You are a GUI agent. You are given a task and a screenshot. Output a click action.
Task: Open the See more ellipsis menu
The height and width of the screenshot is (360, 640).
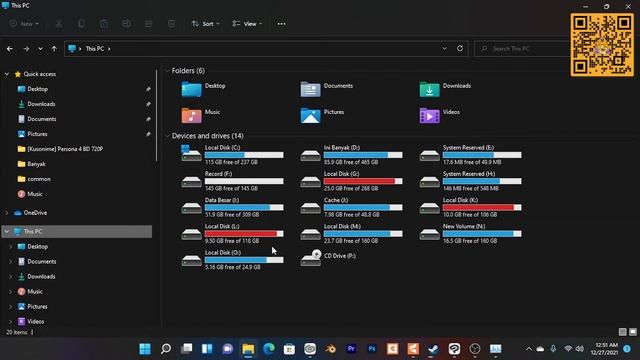[281, 24]
